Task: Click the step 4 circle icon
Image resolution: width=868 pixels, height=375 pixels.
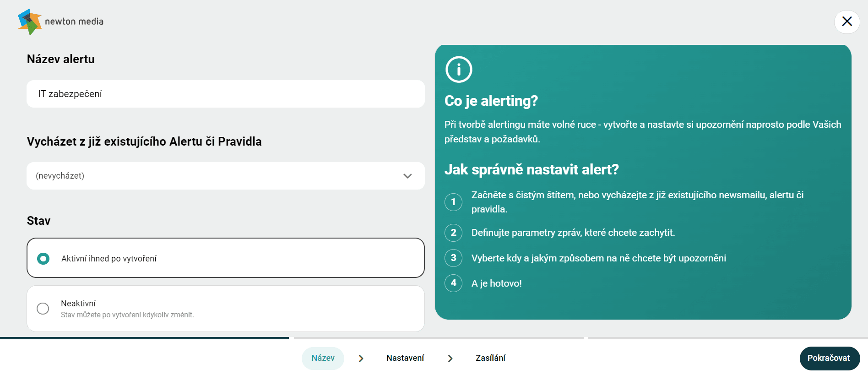Action: click(453, 283)
